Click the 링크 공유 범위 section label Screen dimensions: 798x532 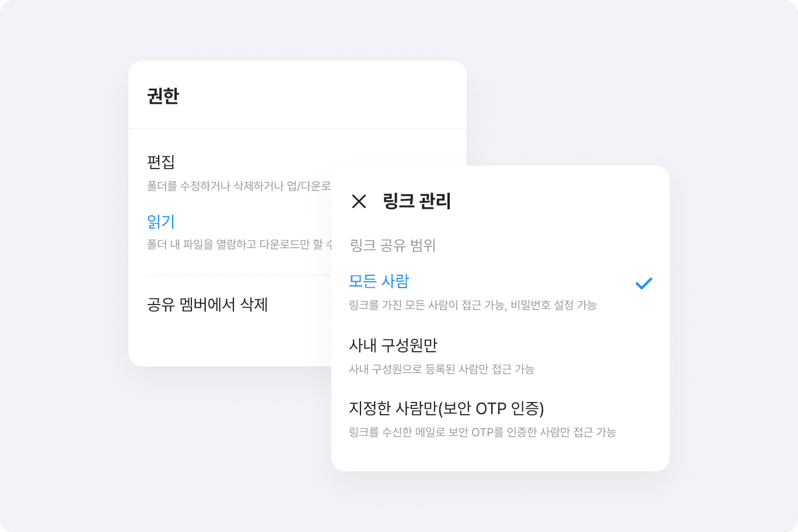tap(393, 246)
